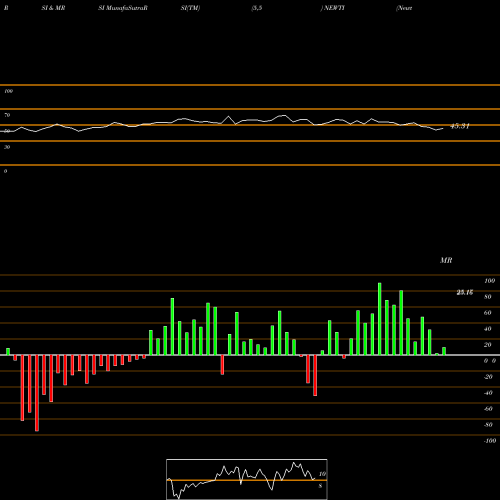Click the MR panel title label
This screenshot has height=500, width=500.
(446, 260)
